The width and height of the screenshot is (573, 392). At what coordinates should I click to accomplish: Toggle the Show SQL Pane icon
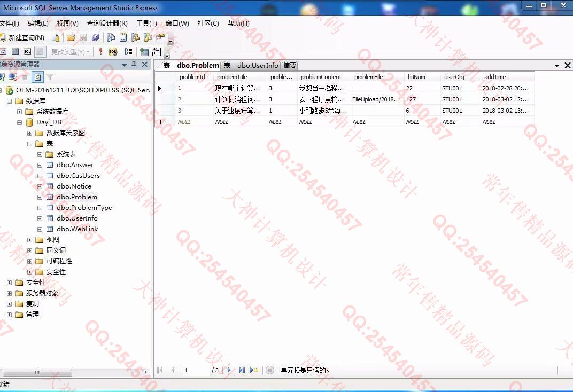28,52
